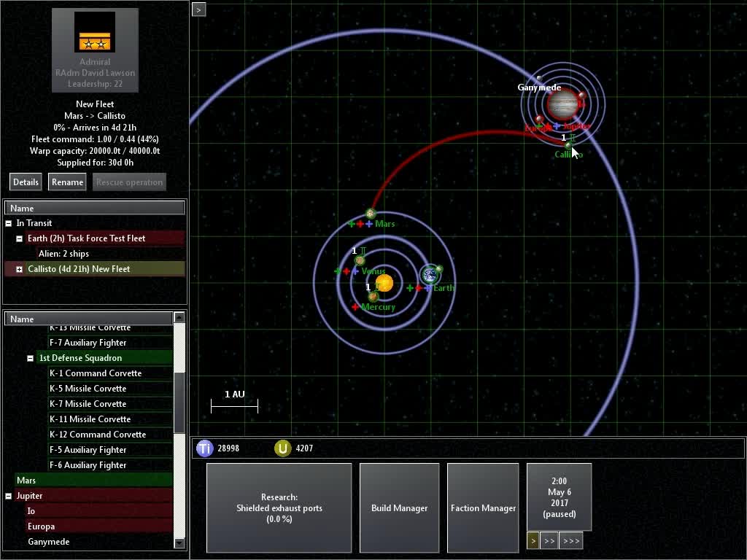Image resolution: width=747 pixels, height=560 pixels.
Task: Open the Build Manager
Action: (399, 507)
